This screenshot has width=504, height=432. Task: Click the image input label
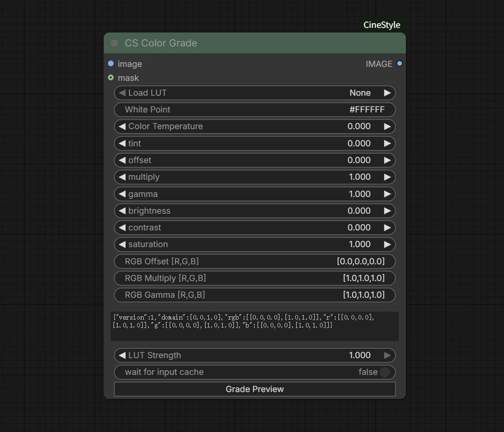(130, 64)
